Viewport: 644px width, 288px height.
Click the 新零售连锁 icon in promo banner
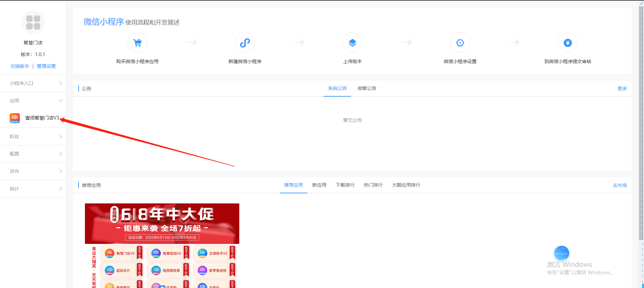(x=202, y=270)
